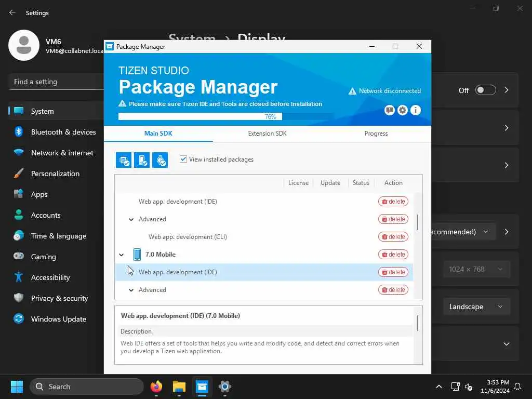Open Gaming in Settings sidebar
The image size is (532, 399).
[x=56, y=257]
